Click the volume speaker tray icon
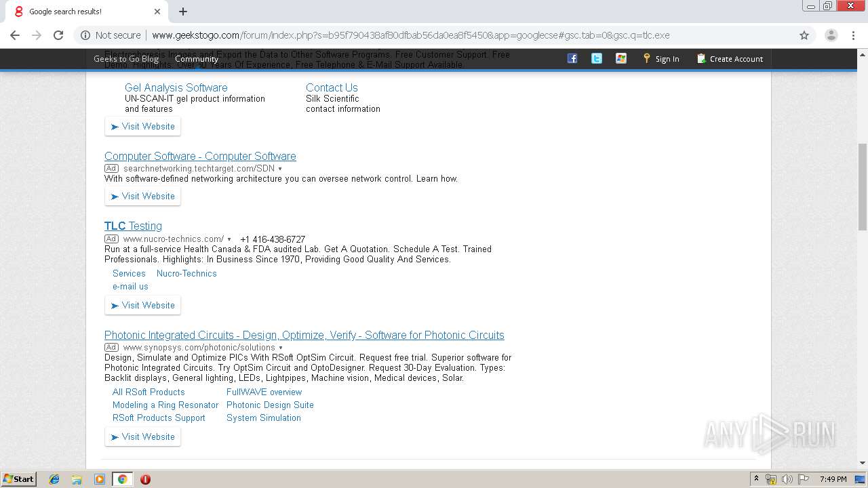868x488 pixels. (787, 479)
